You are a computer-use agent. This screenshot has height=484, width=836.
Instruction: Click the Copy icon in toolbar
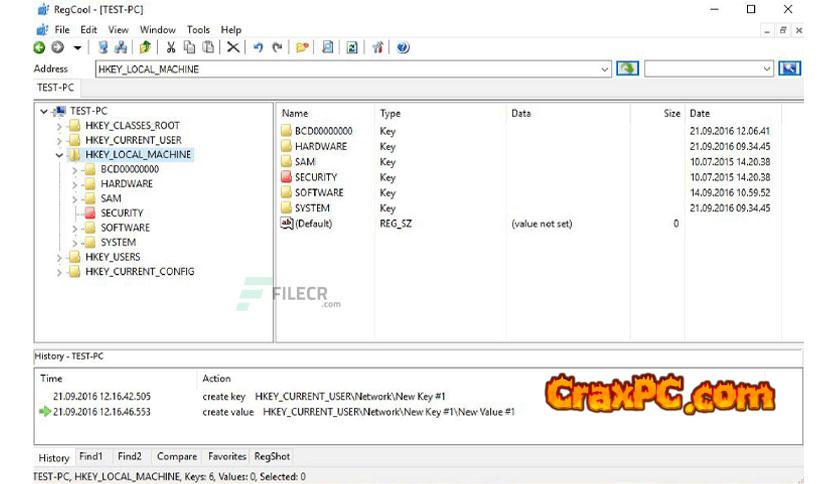(x=190, y=47)
